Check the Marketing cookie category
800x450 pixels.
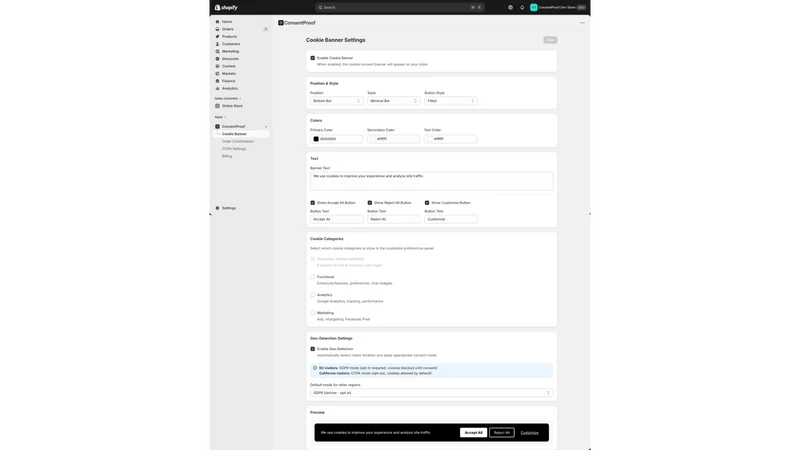[x=313, y=313]
